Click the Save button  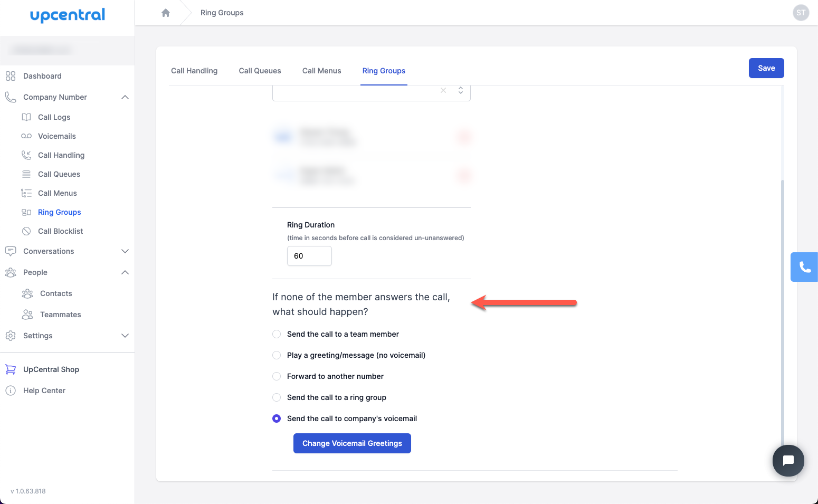tap(766, 68)
